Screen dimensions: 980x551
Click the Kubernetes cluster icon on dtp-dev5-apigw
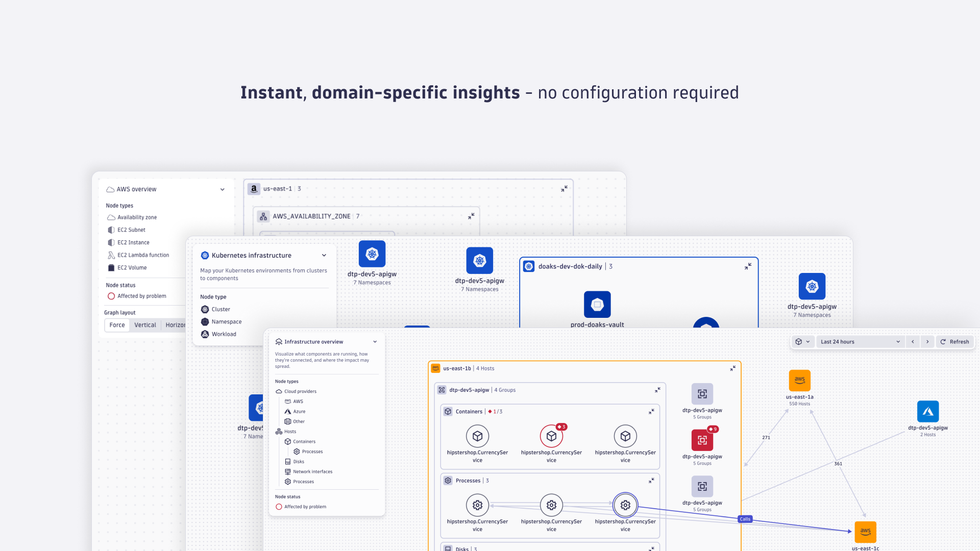click(x=372, y=254)
